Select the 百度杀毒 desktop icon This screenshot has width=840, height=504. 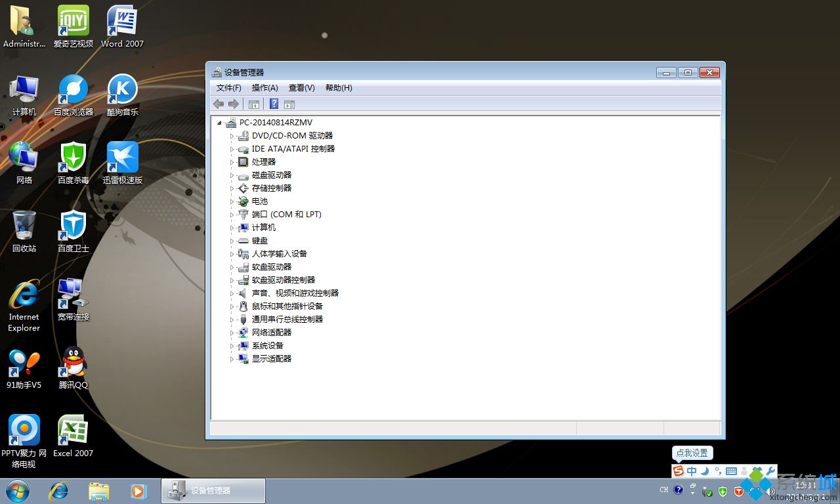[x=73, y=163]
